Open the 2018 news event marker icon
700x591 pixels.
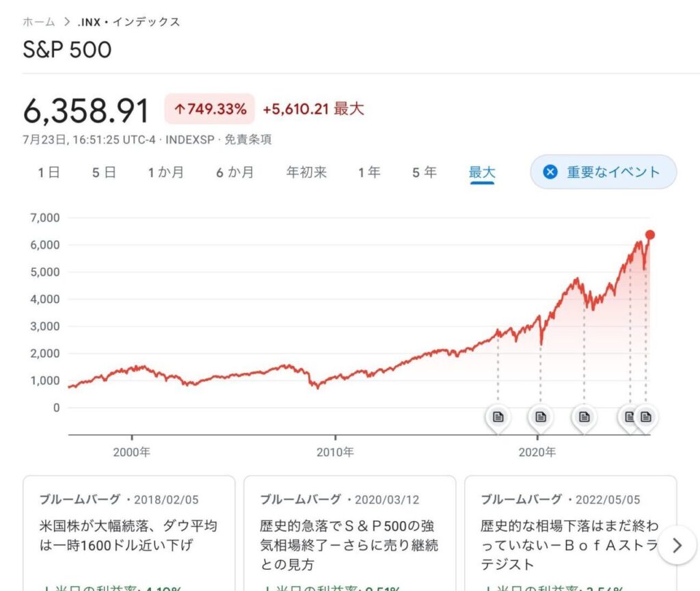click(x=498, y=417)
